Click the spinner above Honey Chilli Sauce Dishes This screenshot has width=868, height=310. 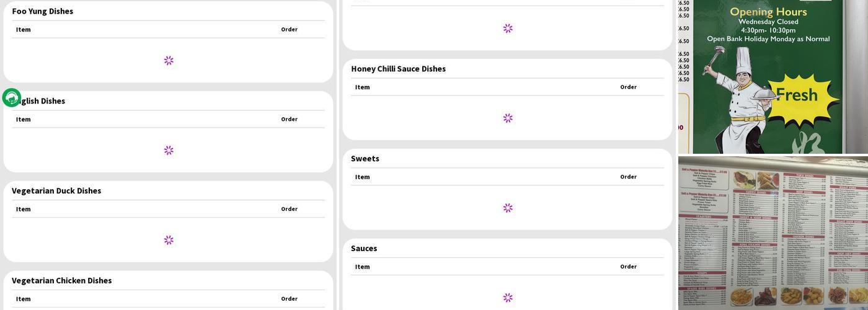point(508,29)
